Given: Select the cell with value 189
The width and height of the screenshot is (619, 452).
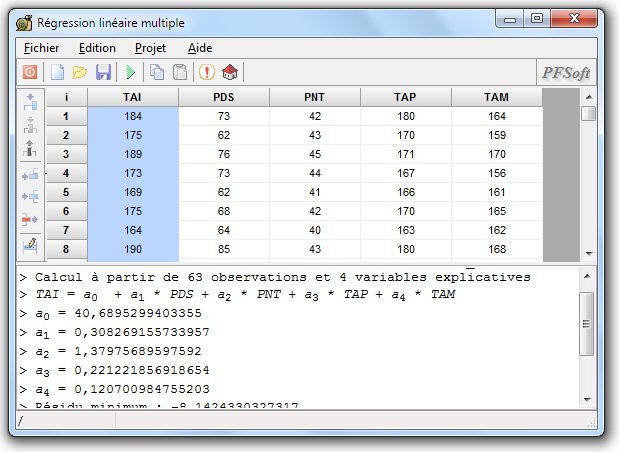Looking at the screenshot, I should pyautogui.click(x=133, y=154).
